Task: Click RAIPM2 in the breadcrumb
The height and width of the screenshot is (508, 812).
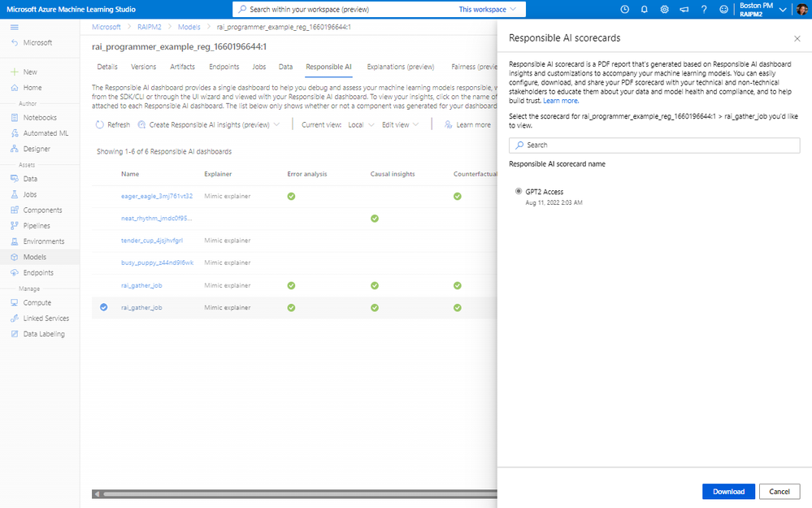Action: [149, 27]
